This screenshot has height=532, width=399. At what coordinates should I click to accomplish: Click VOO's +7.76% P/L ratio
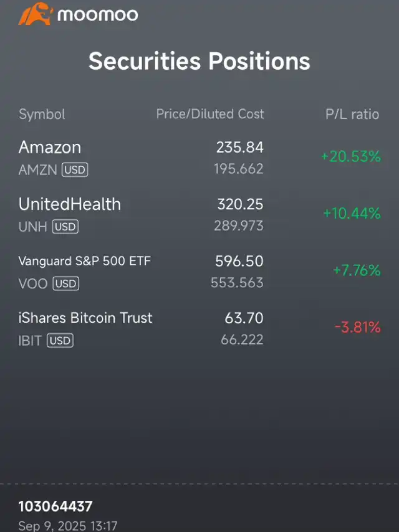point(356,270)
